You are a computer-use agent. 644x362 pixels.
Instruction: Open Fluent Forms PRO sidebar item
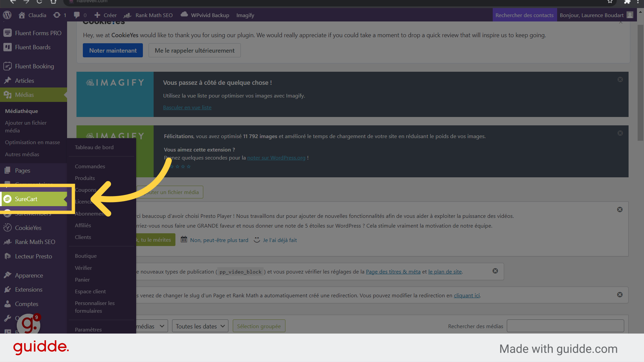coord(34,33)
